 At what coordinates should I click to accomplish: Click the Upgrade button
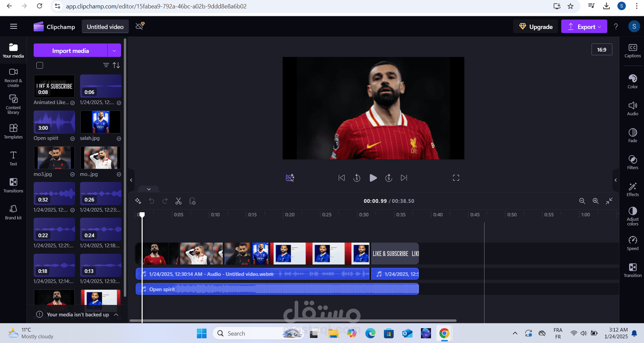pyautogui.click(x=535, y=27)
